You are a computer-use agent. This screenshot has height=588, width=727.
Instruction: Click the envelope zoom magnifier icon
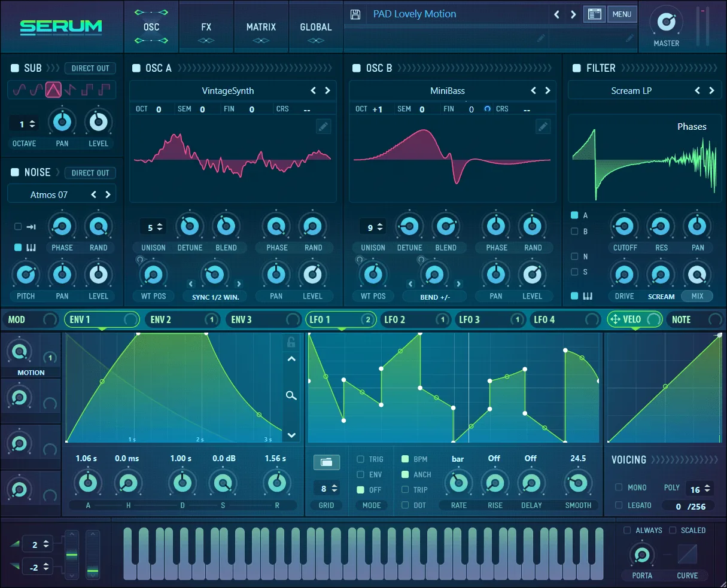coord(291,395)
